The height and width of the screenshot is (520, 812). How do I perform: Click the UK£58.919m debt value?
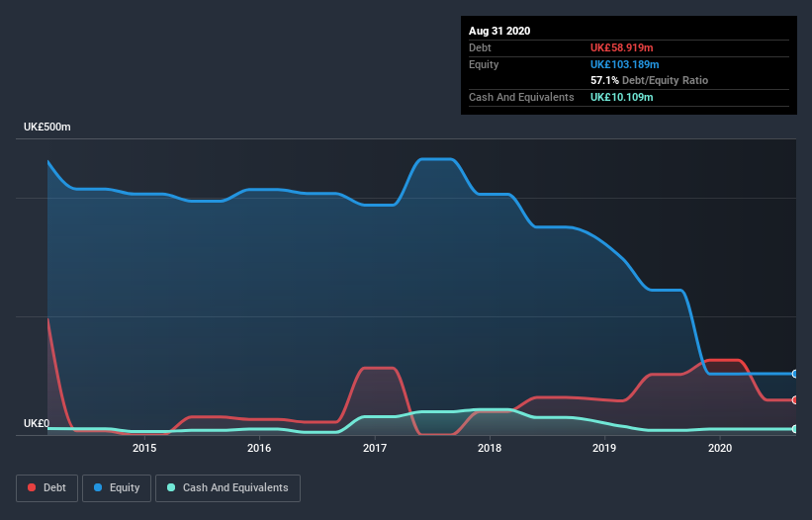point(621,47)
